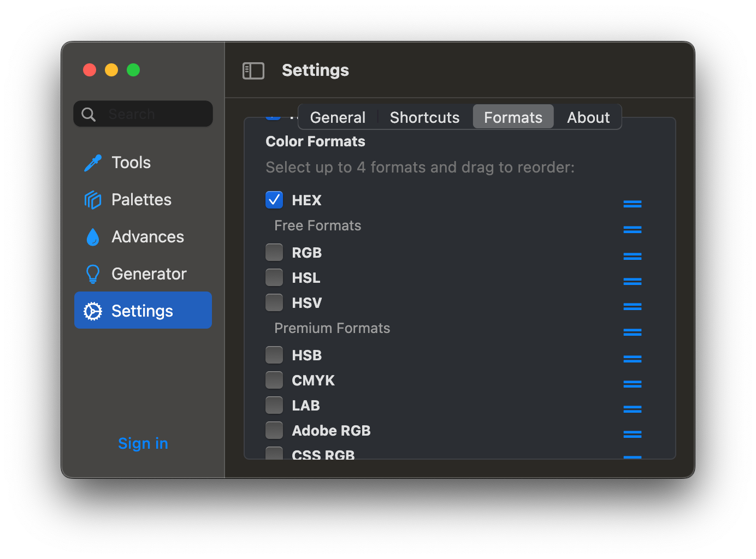The height and width of the screenshot is (559, 756).
Task: Enable the HSL format checkbox
Action: (274, 277)
